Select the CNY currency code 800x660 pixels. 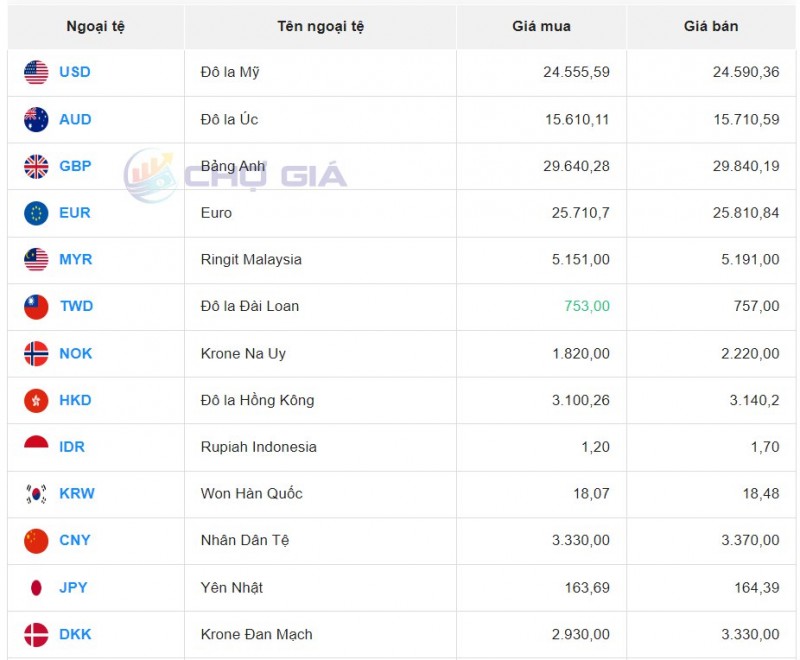pos(75,540)
